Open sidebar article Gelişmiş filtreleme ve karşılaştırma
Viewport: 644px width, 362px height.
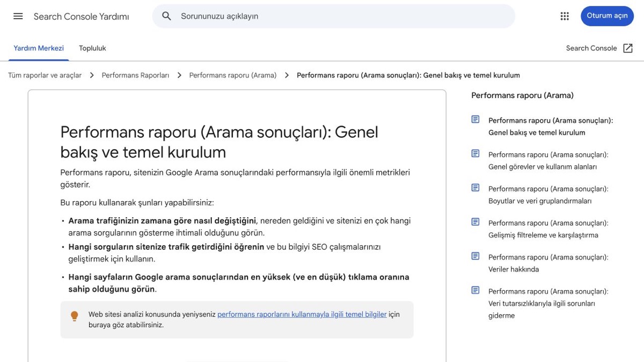pyautogui.click(x=548, y=229)
